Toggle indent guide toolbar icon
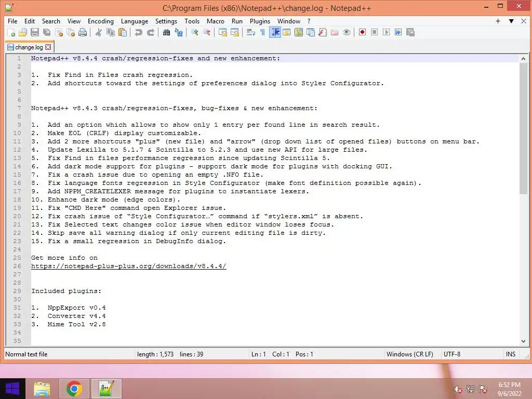 (275, 32)
